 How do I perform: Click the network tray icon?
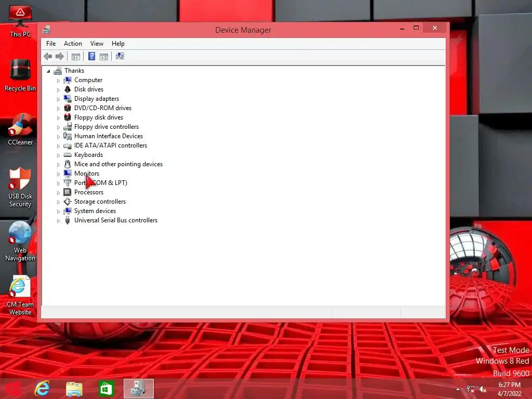tap(470, 389)
